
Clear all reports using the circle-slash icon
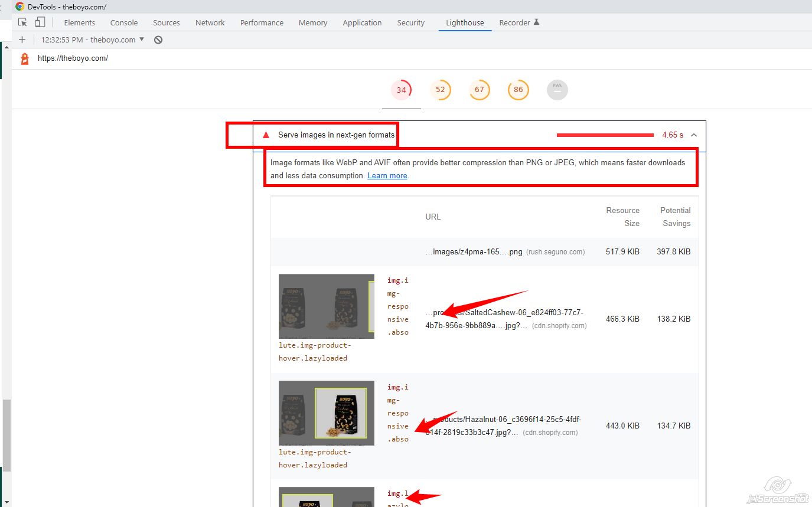158,40
